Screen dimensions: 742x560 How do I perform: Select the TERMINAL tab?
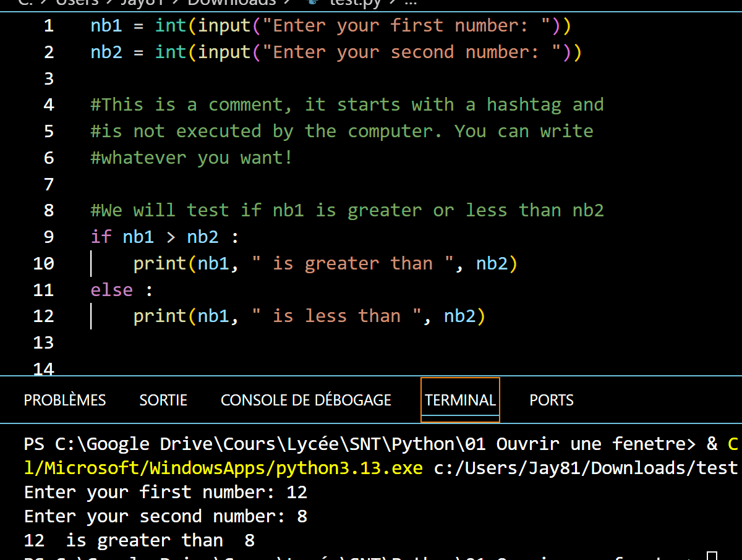(460, 401)
